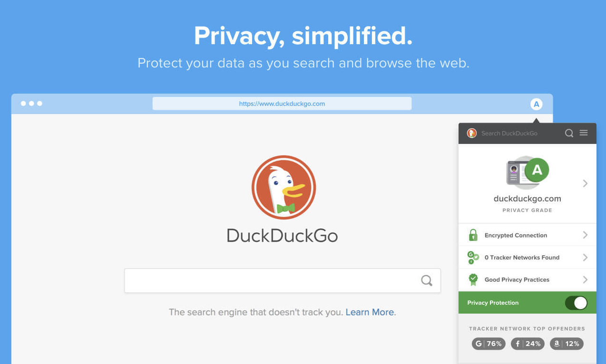Open the hamburger menu in extension popup
The height and width of the screenshot is (364, 606).
click(x=584, y=133)
